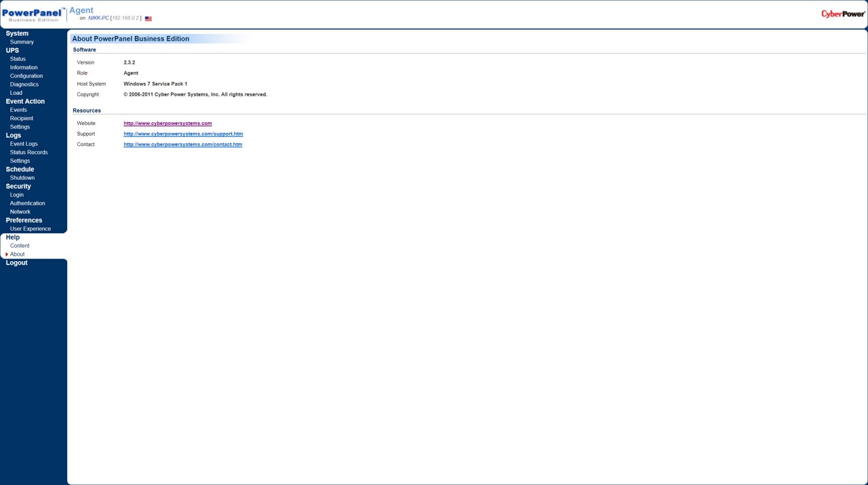Image resolution: width=868 pixels, height=485 pixels.
Task: Click the Software section heading
Action: coord(85,50)
